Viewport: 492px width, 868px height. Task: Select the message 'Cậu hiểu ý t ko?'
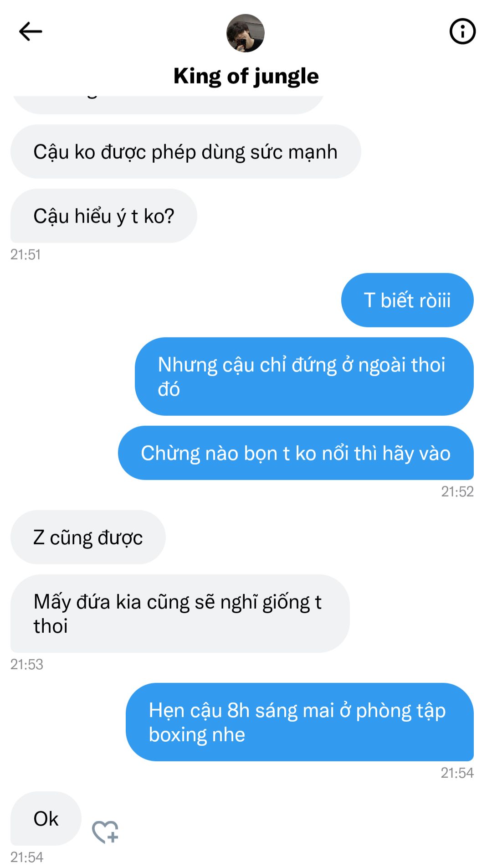104,216
